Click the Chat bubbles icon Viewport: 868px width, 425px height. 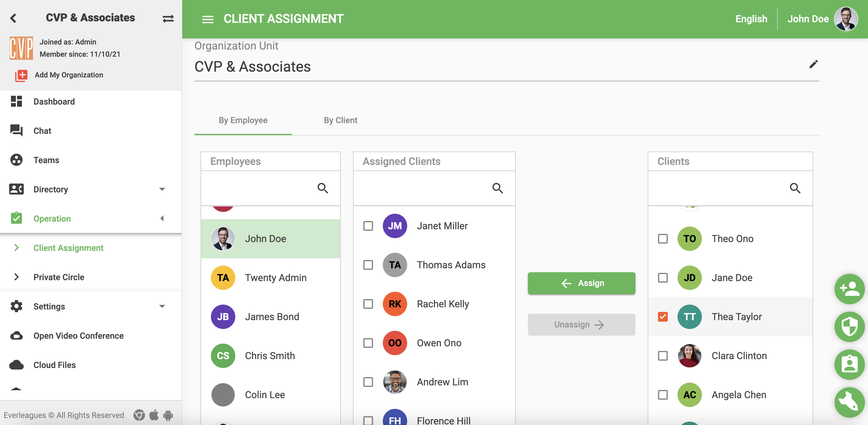tap(16, 130)
